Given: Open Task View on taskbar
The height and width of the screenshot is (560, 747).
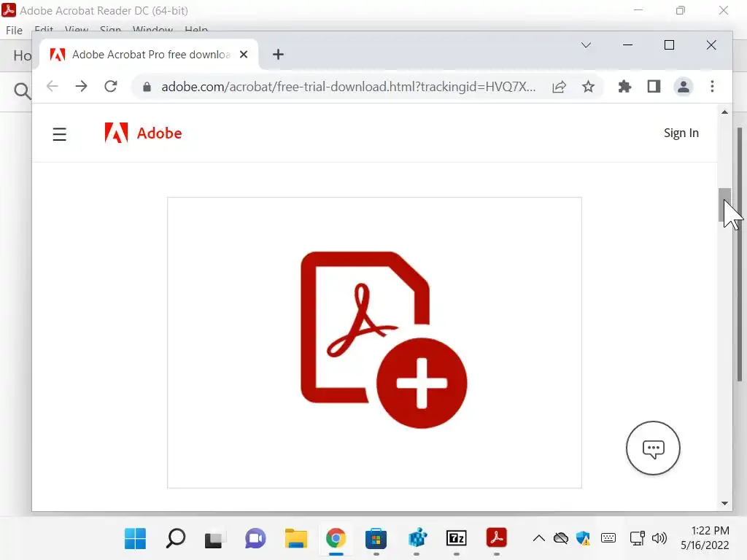Looking at the screenshot, I should click(x=215, y=539).
